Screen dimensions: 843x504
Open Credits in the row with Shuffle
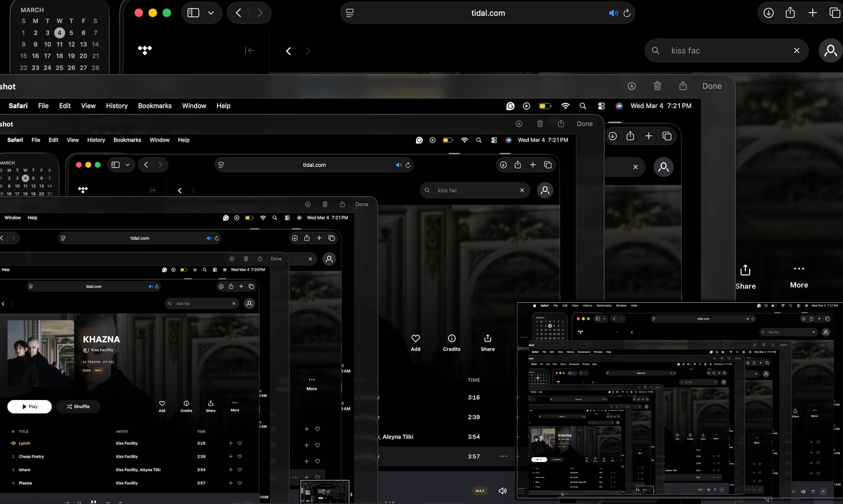[186, 406]
